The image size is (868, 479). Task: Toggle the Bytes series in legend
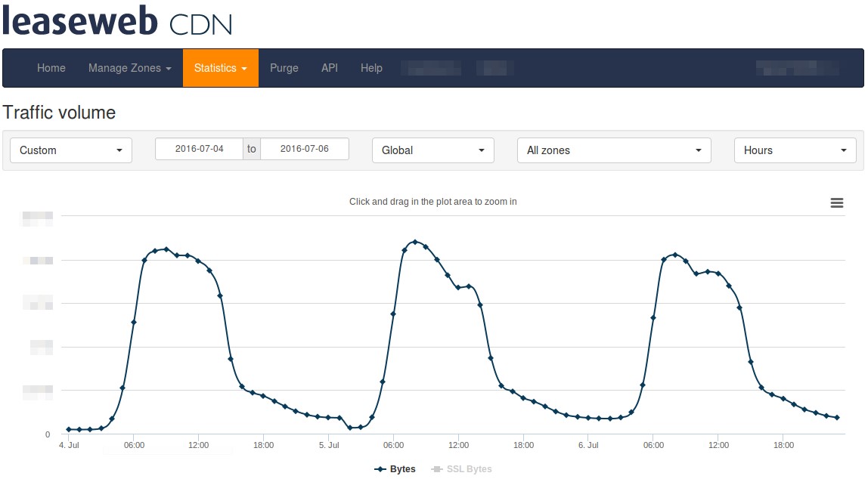coord(395,469)
